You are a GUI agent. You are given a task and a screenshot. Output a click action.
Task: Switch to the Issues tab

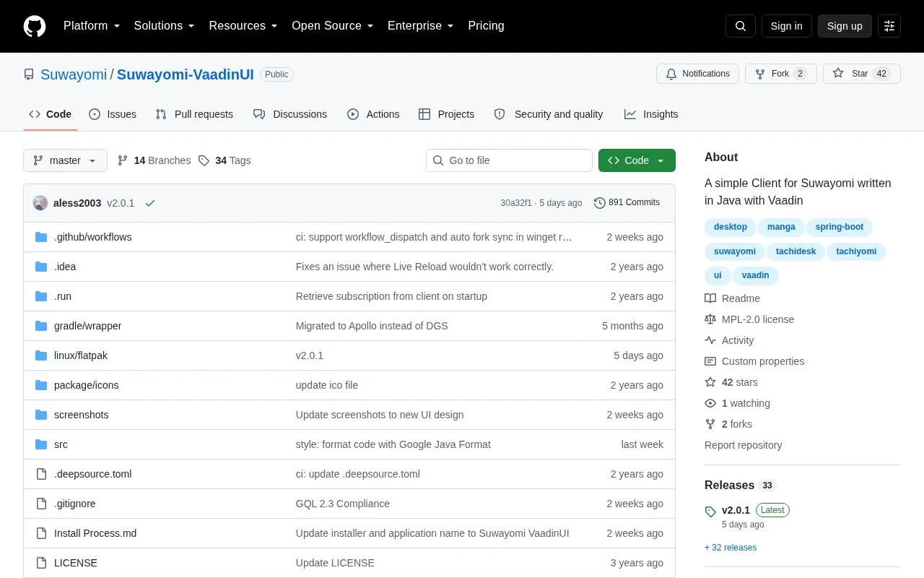pyautogui.click(x=113, y=114)
